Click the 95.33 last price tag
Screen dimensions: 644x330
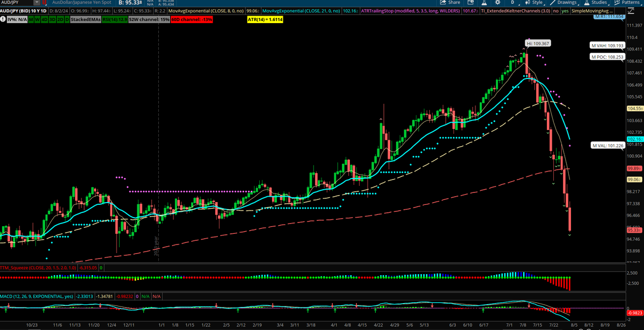[x=634, y=230]
